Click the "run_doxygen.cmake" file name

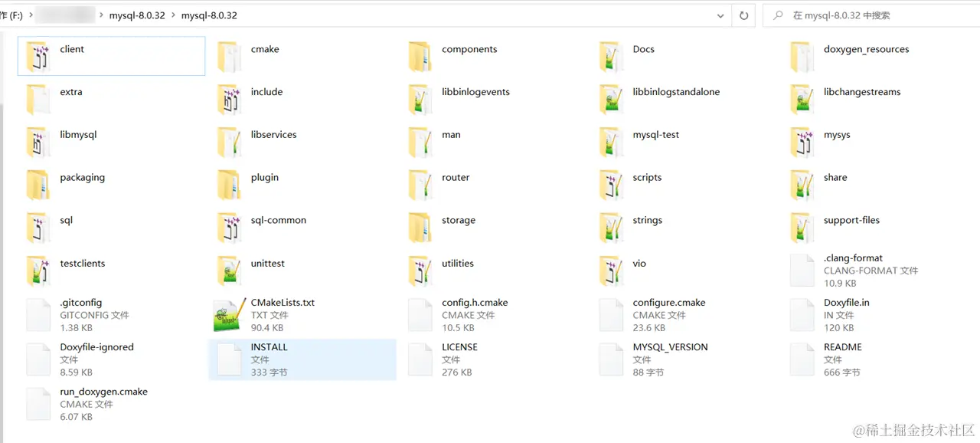click(x=103, y=392)
